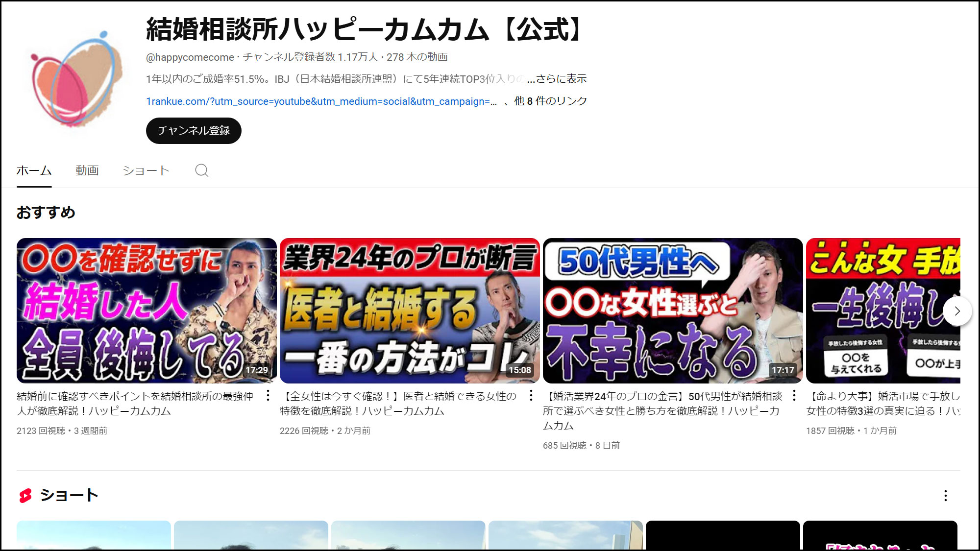The height and width of the screenshot is (551, 980).
Task: Click the 278 本の動画 count text
Action: [417, 57]
